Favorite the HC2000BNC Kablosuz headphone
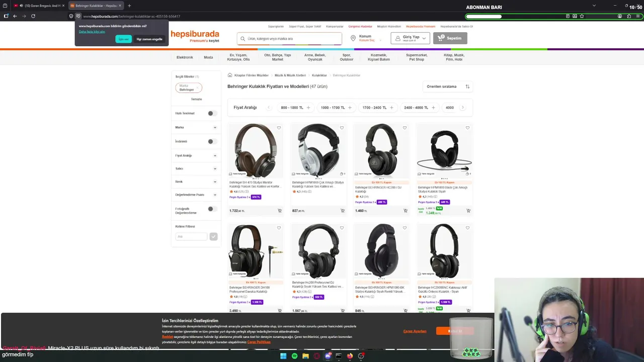 [x=467, y=228]
